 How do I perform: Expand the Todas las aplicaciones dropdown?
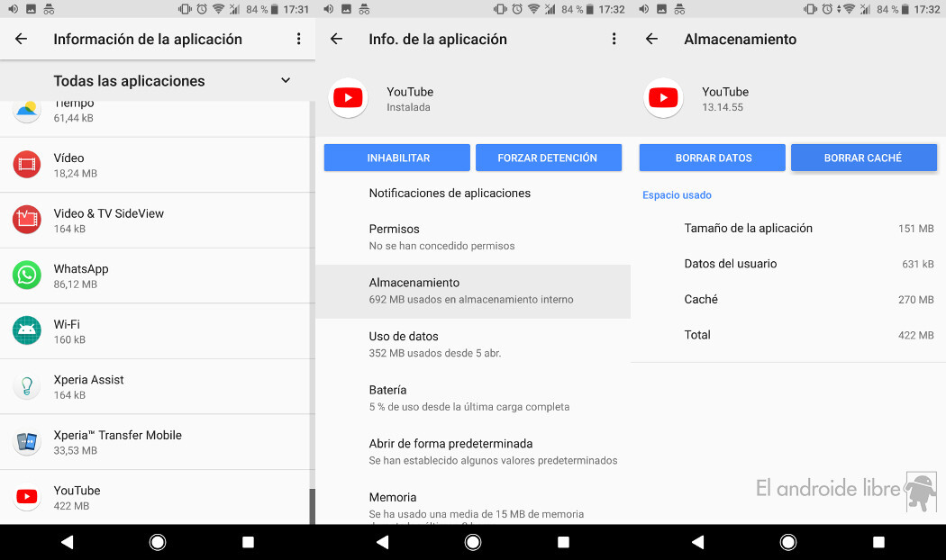[x=286, y=80]
